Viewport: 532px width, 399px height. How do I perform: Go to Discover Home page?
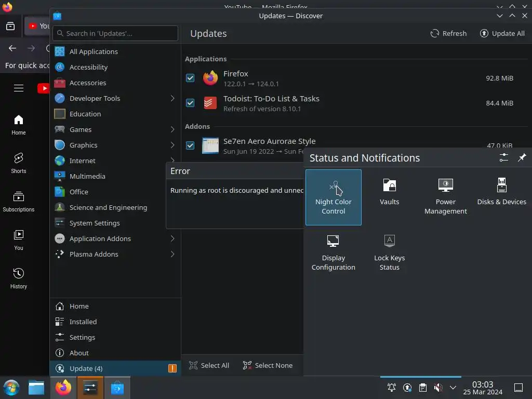[115, 307]
